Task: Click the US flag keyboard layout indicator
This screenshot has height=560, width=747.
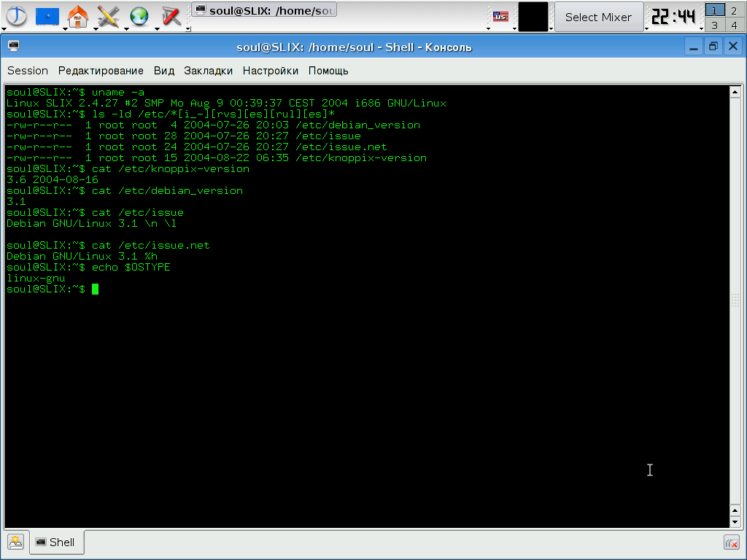Action: [500, 17]
